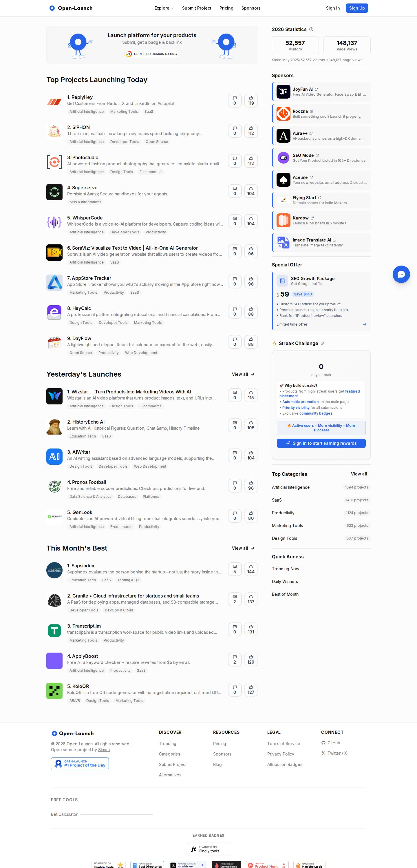Upvote the KoloQR project
Image resolution: width=417 pixels, height=868 pixels.
pos(251,690)
